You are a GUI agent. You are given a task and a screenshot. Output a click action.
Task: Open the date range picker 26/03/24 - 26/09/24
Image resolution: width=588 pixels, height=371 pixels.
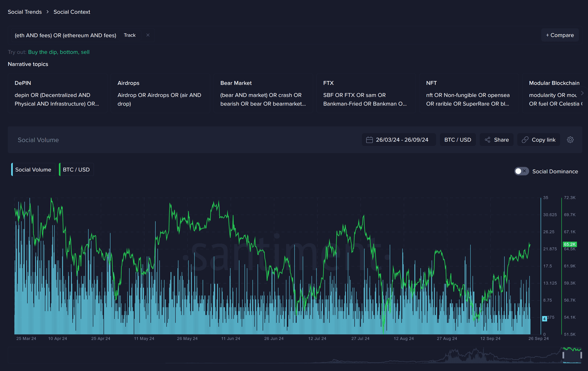click(402, 140)
